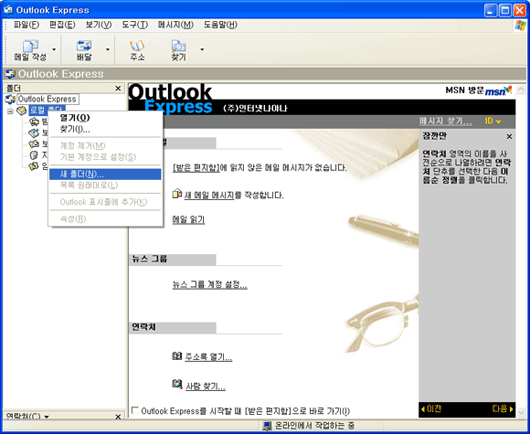Open the dropdown arrow beside 메일 작성
The height and width of the screenshot is (434, 530).
click(x=54, y=49)
